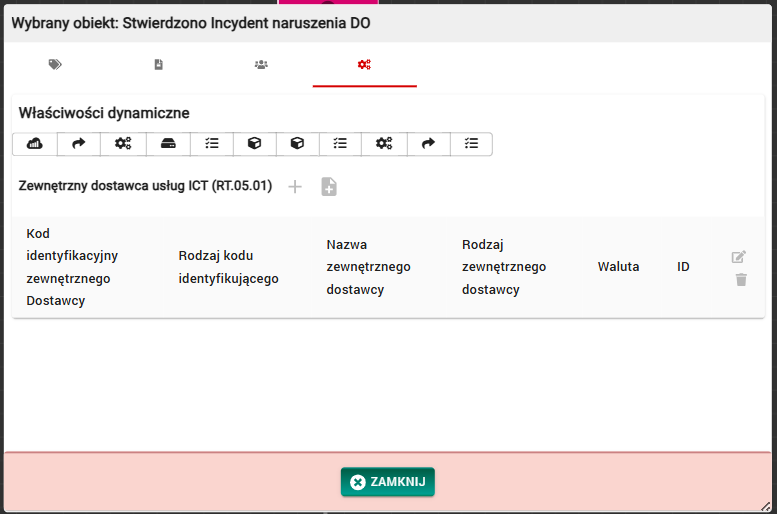Open the users group tab
This screenshot has height=514, width=777.
[261, 65]
